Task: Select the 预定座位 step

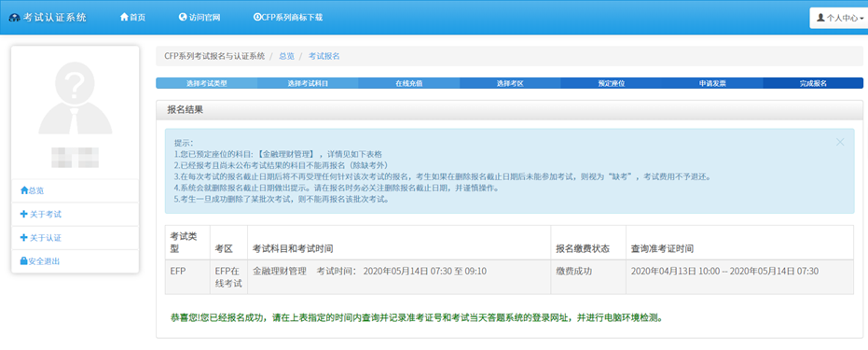Action: [612, 83]
